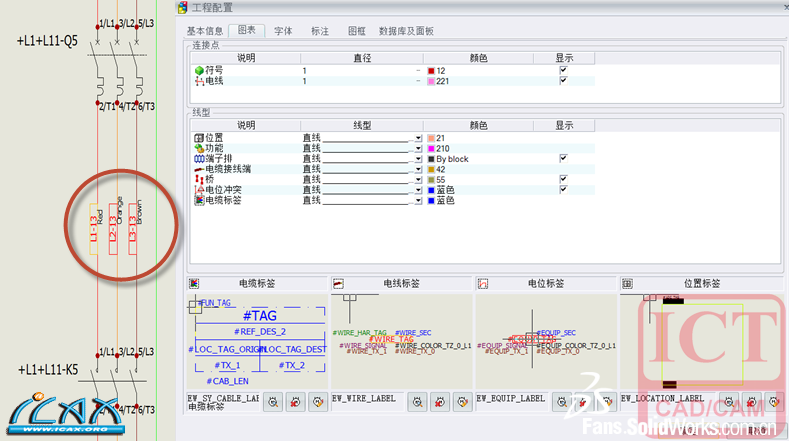Open line type dropdown for 桥
The width and height of the screenshot is (789, 441).
(x=418, y=180)
